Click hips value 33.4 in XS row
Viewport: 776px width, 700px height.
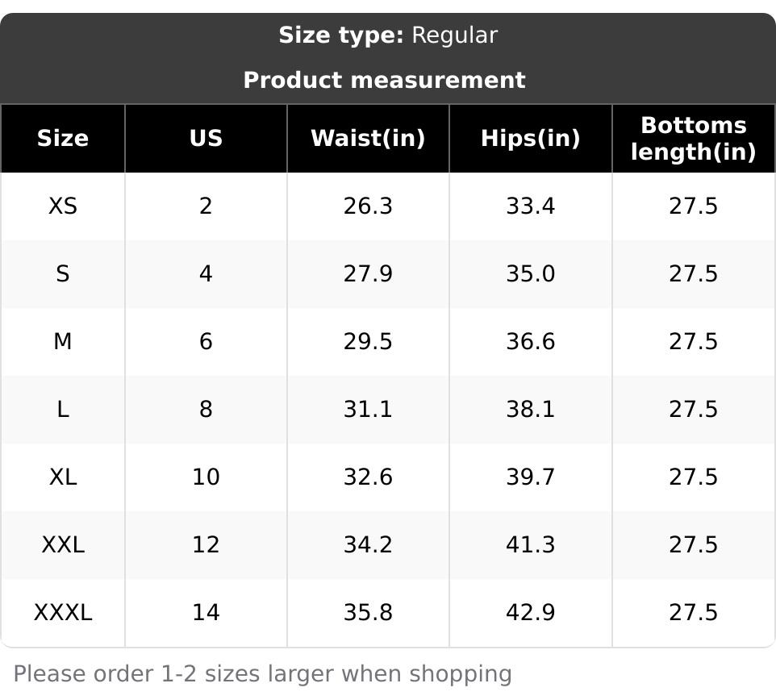pyautogui.click(x=530, y=206)
